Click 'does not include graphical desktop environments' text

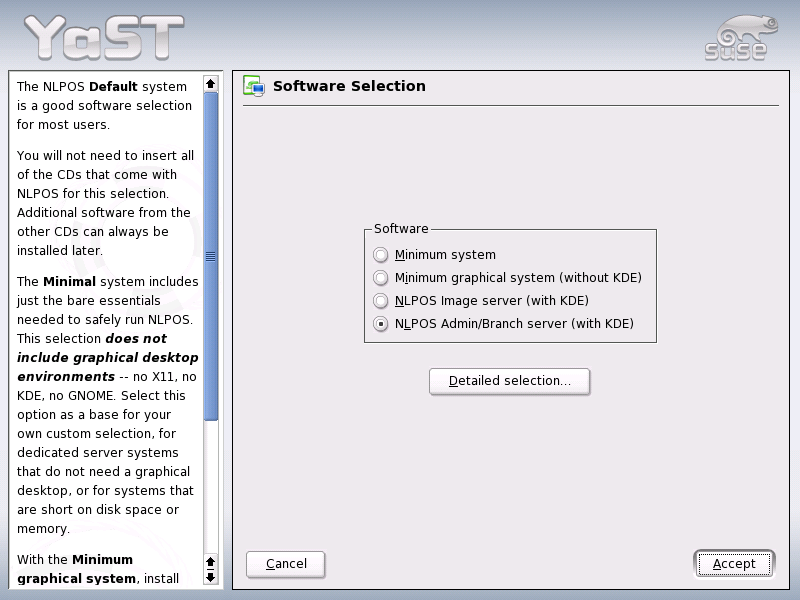(x=108, y=357)
